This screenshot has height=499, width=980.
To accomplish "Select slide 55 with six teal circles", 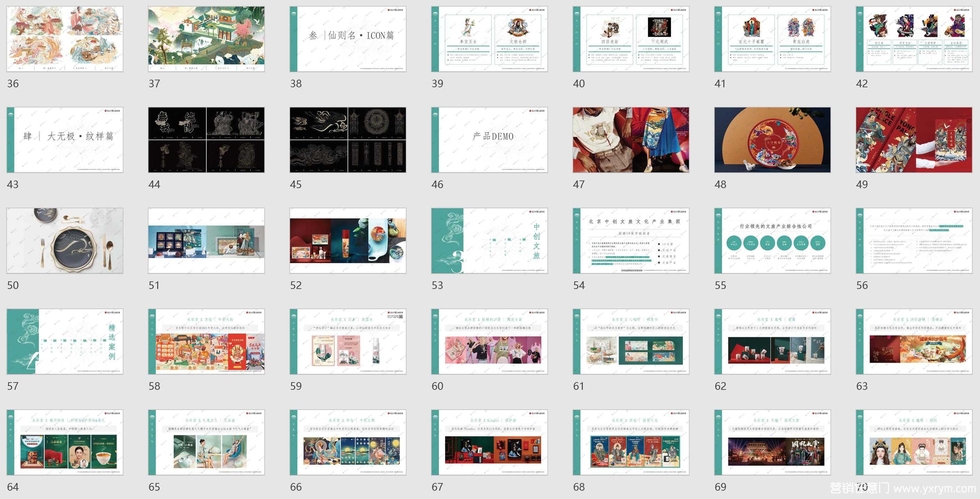I will click(x=773, y=241).
